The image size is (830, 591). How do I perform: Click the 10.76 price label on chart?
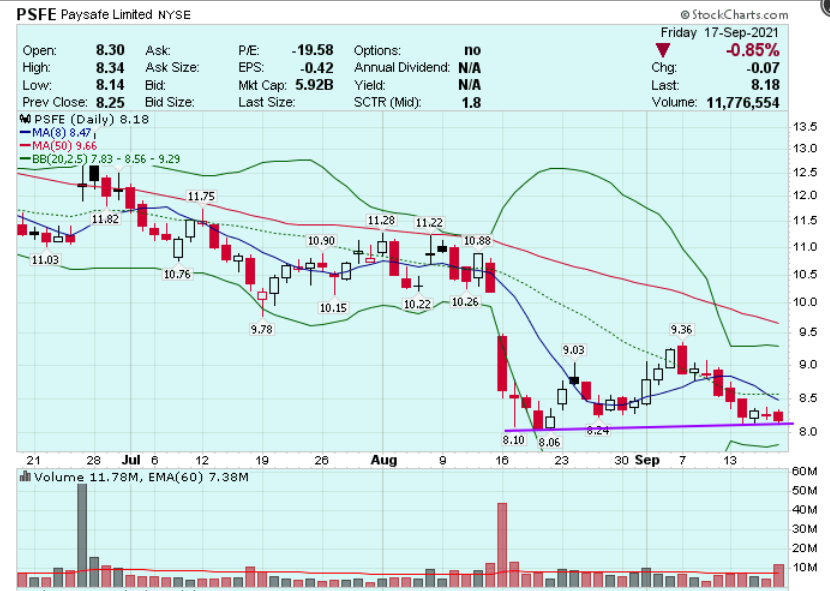(x=177, y=274)
